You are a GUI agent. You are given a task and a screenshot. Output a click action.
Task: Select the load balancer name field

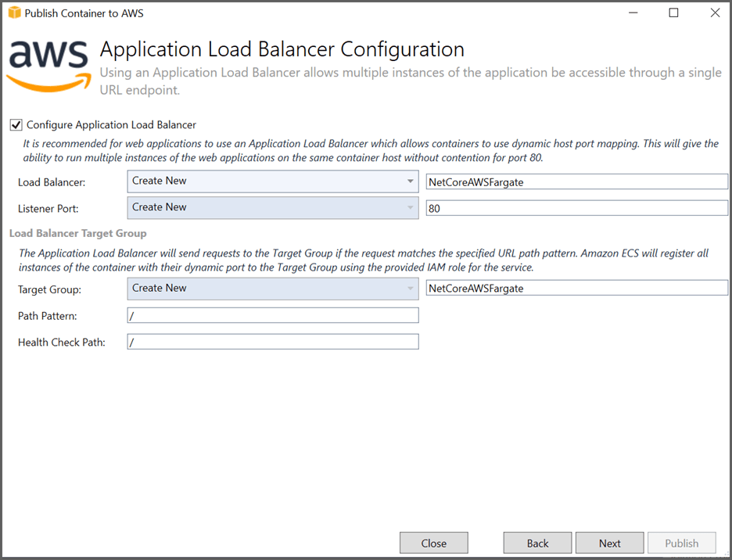576,181
